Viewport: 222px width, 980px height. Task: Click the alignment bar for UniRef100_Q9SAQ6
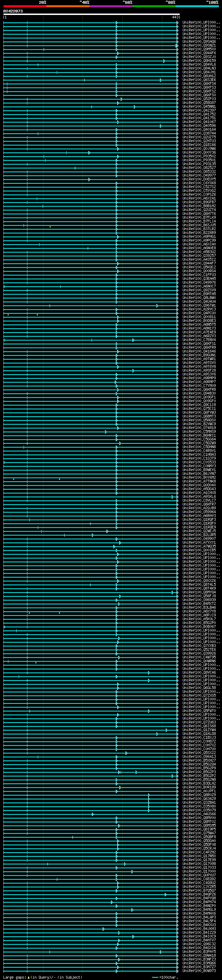[91, 42]
